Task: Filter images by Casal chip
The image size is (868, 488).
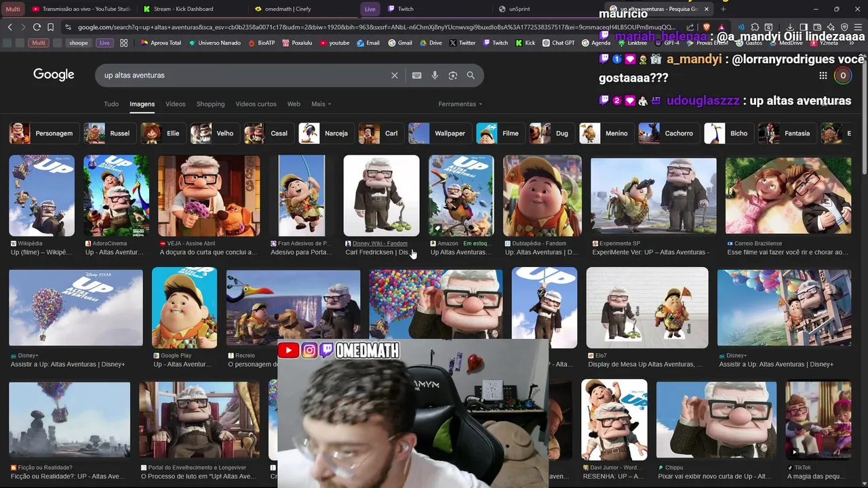Action: [x=269, y=134]
